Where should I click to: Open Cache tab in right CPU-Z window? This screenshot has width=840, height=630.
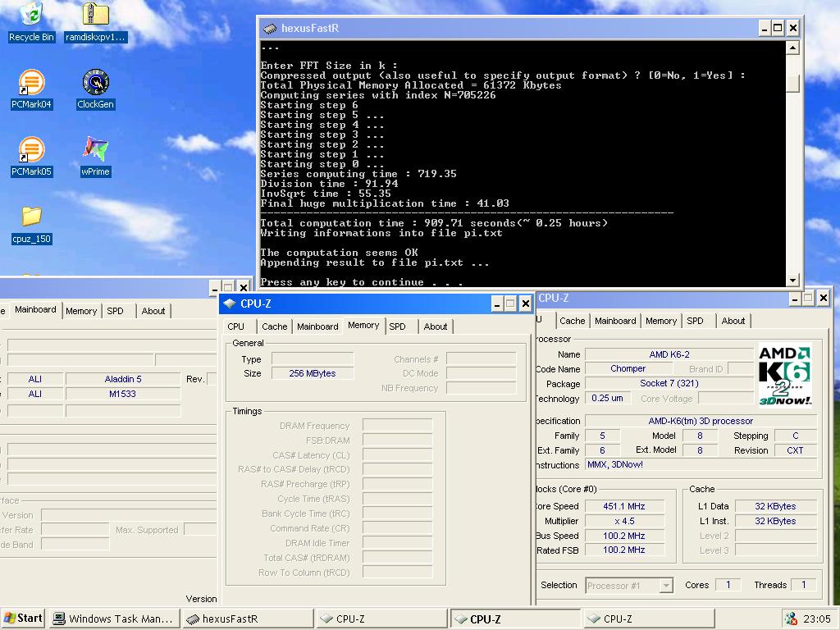click(572, 321)
